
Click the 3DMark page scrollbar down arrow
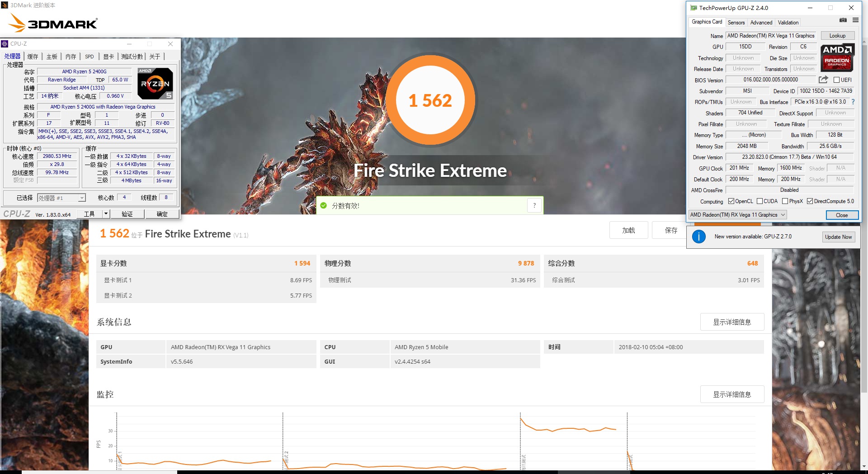pos(864,466)
